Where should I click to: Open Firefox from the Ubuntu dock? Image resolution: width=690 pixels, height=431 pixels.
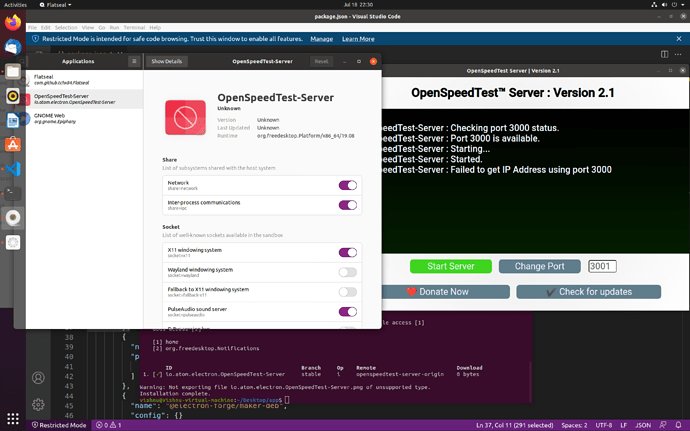[13, 22]
